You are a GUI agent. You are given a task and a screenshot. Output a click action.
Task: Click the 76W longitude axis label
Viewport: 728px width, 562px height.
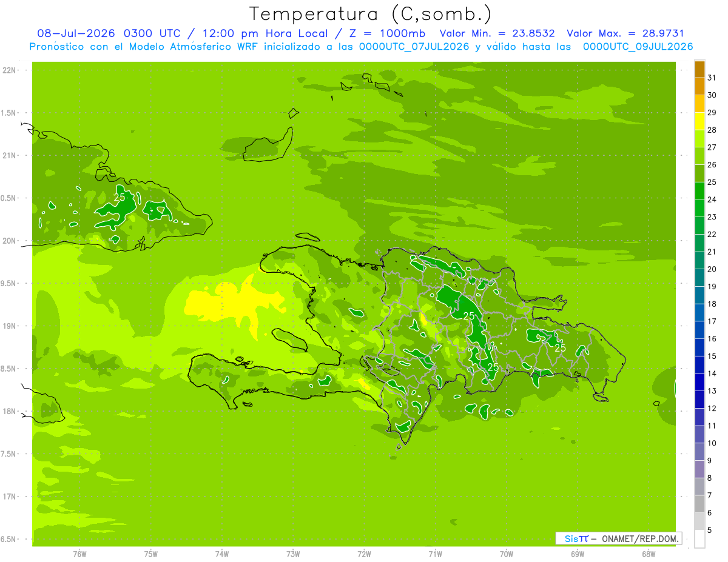click(79, 554)
